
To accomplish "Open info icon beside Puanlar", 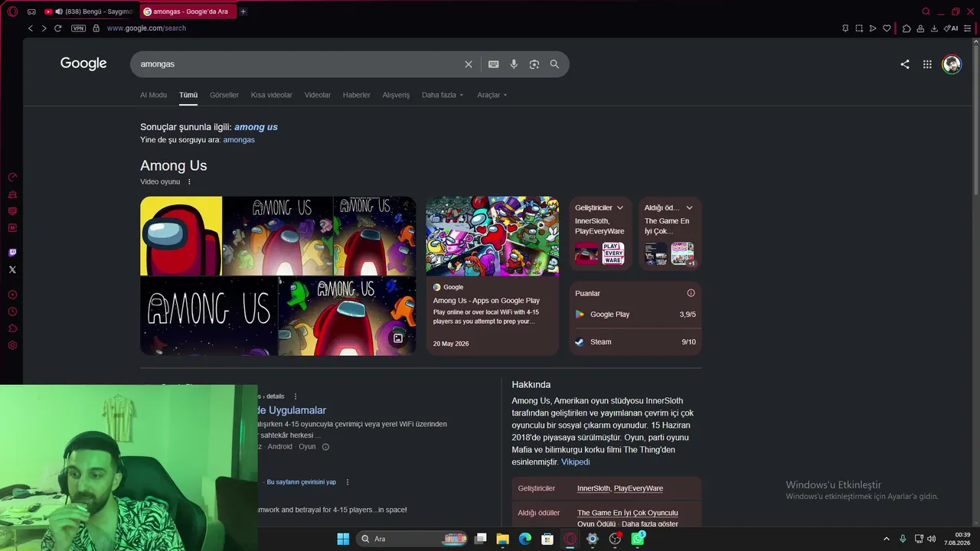I will 691,293.
